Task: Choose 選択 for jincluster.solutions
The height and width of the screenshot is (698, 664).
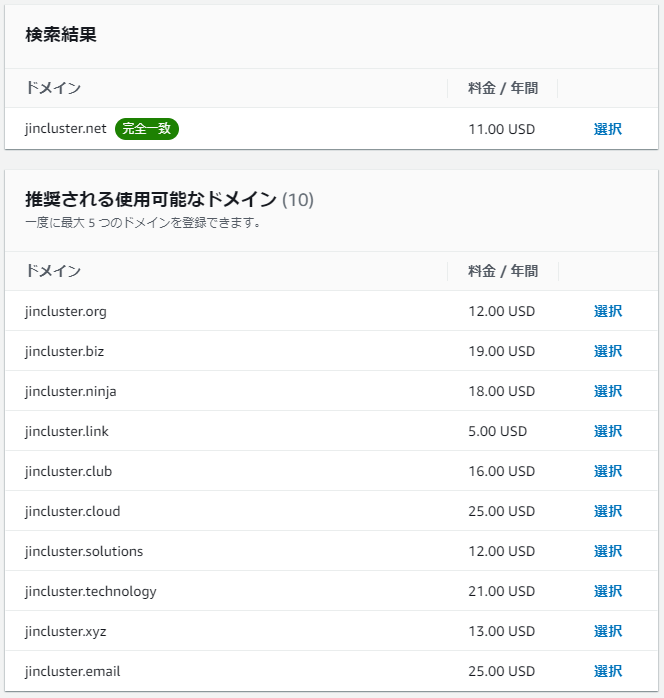Action: tap(607, 551)
